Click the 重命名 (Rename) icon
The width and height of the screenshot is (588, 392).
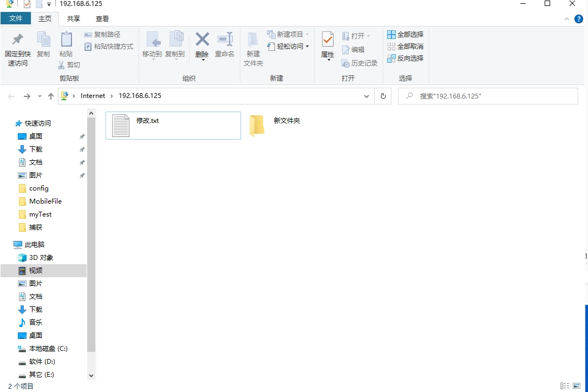tap(225, 46)
